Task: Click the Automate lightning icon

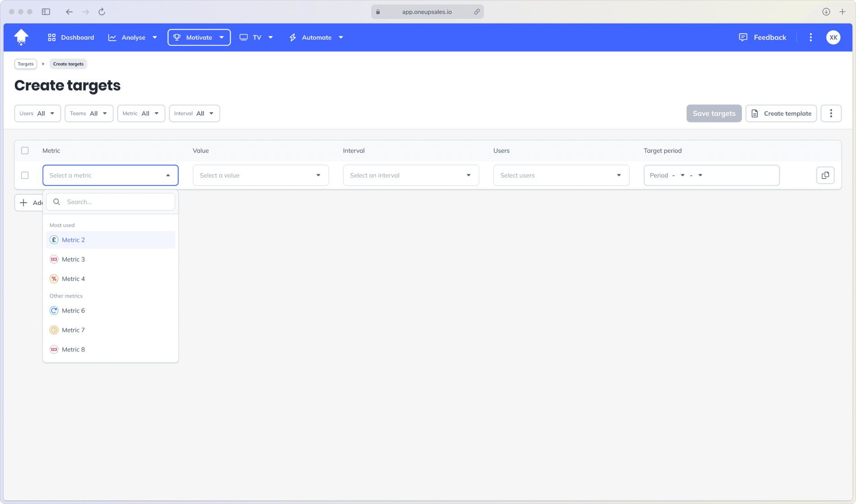Action: click(x=293, y=37)
